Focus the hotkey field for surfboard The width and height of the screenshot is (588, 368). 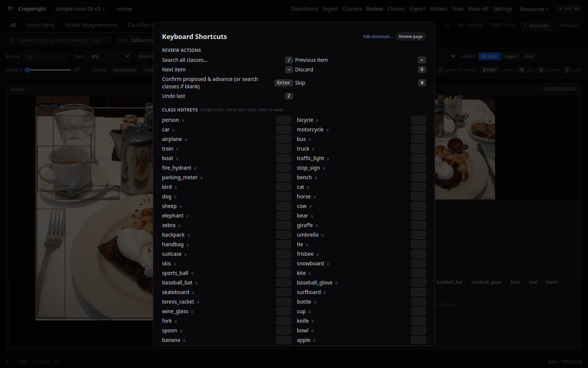[419, 292]
